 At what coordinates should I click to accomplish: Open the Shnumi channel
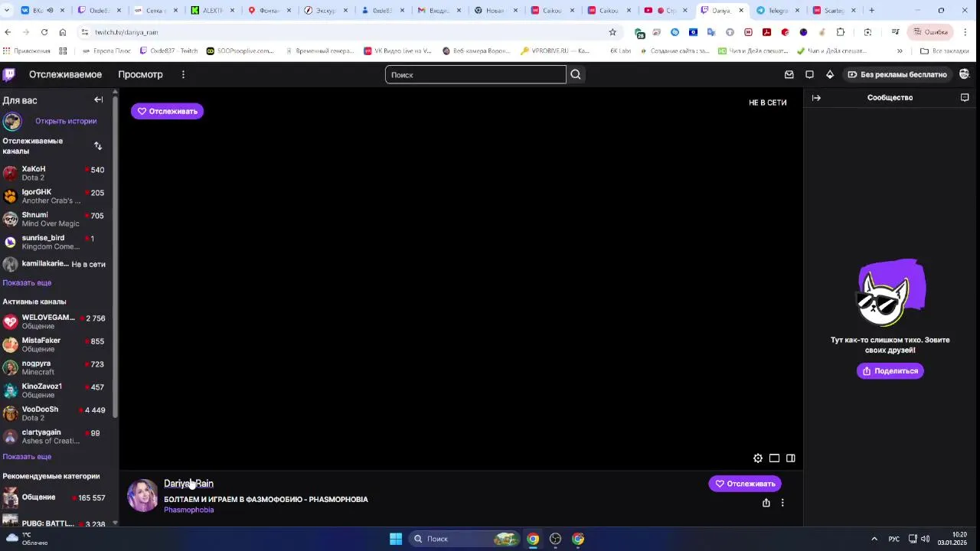point(54,219)
